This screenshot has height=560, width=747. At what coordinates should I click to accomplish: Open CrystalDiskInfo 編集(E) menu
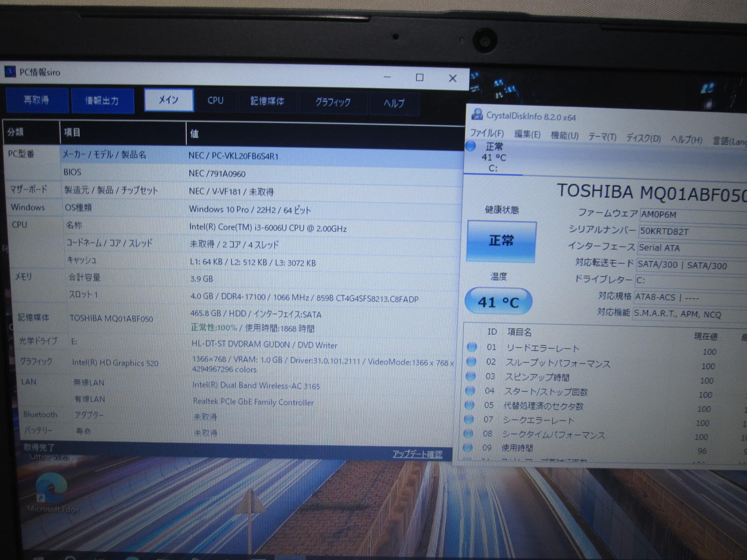click(528, 134)
